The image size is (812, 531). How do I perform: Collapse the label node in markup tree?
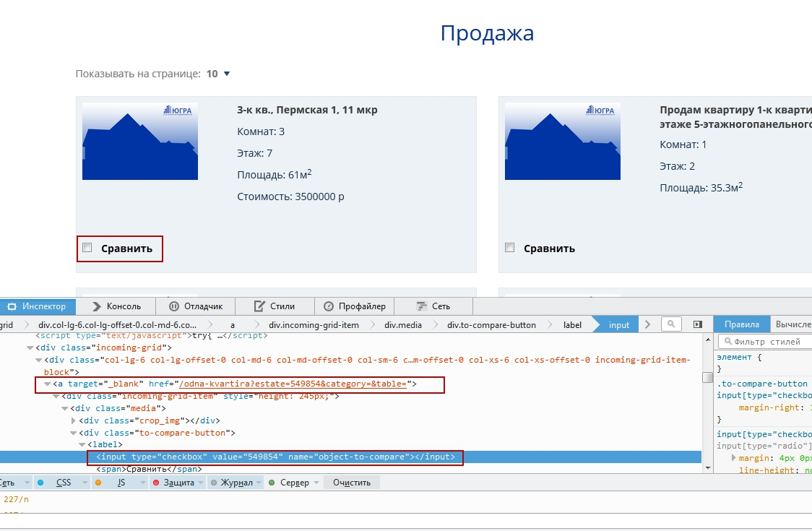(x=82, y=444)
